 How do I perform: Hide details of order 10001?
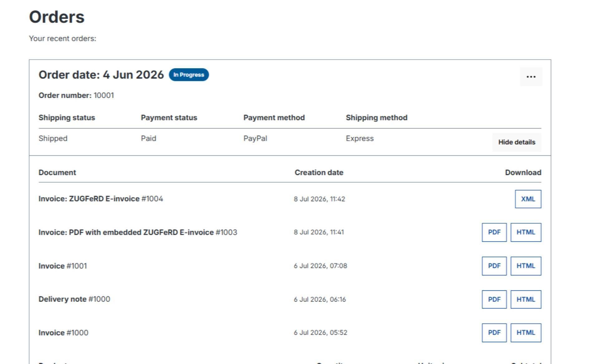517,142
